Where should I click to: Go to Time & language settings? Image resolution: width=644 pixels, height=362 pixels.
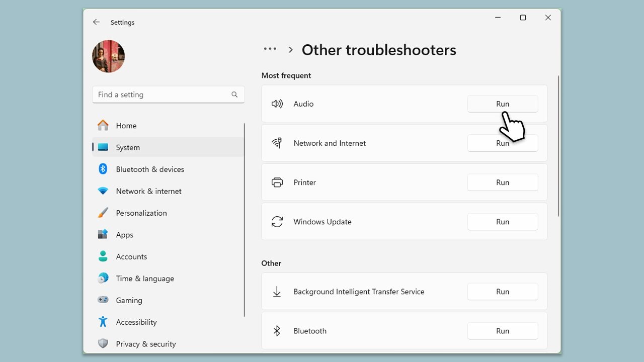coord(144,279)
